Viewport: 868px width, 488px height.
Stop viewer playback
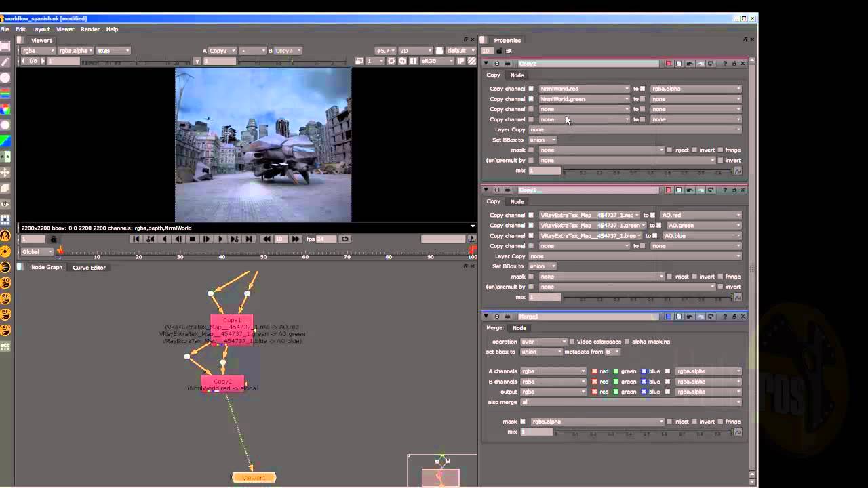point(193,239)
